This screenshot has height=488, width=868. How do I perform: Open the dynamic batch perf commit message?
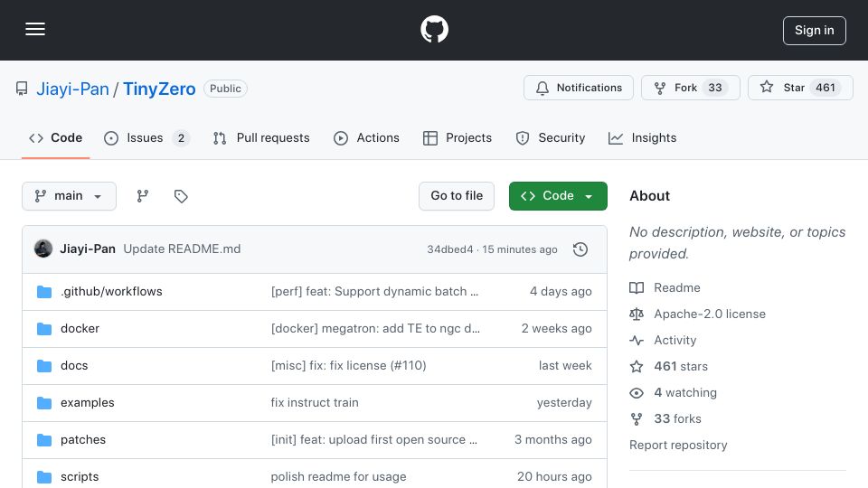(x=374, y=292)
